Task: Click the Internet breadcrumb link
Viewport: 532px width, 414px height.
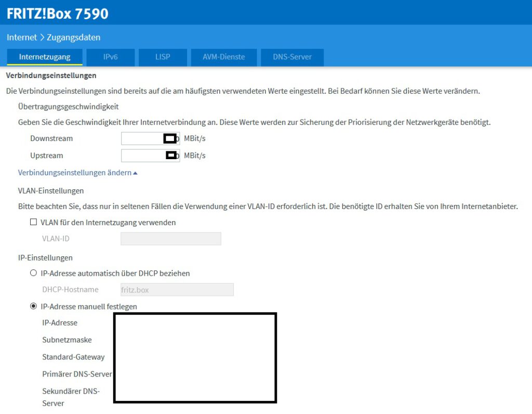Action: point(22,37)
